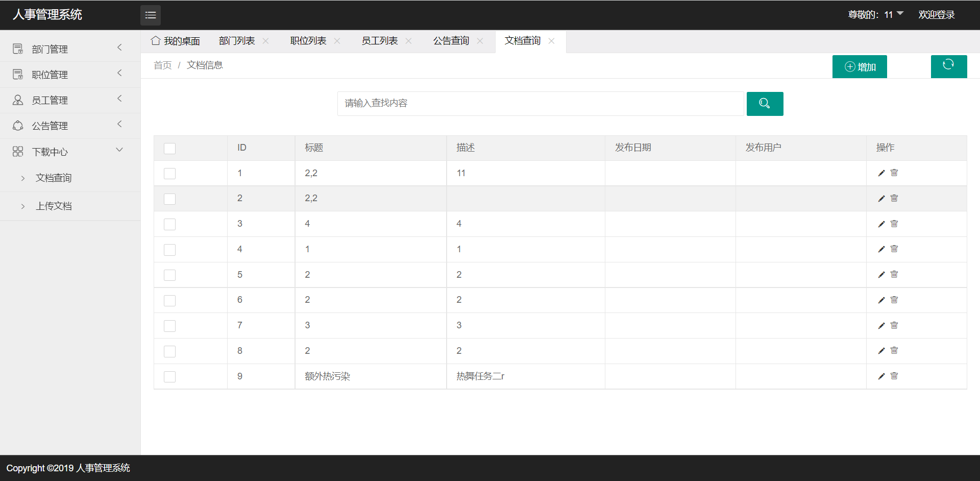This screenshot has width=980, height=481.
Task: Click the 请输入查找内容 search field
Action: [540, 104]
